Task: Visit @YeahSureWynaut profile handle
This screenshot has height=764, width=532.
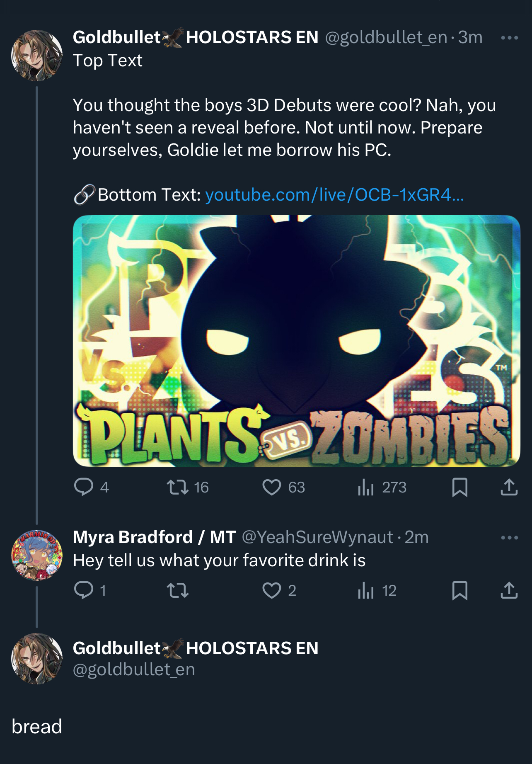Action: pyautogui.click(x=317, y=537)
